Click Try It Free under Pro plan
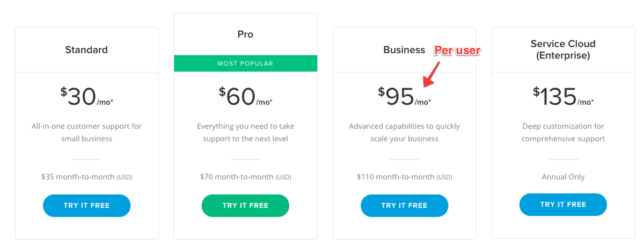This screenshot has height=245, width=644. tap(245, 206)
